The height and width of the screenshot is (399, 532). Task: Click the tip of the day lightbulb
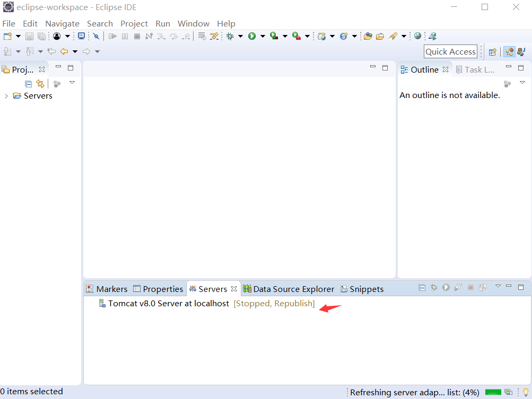pos(526,392)
